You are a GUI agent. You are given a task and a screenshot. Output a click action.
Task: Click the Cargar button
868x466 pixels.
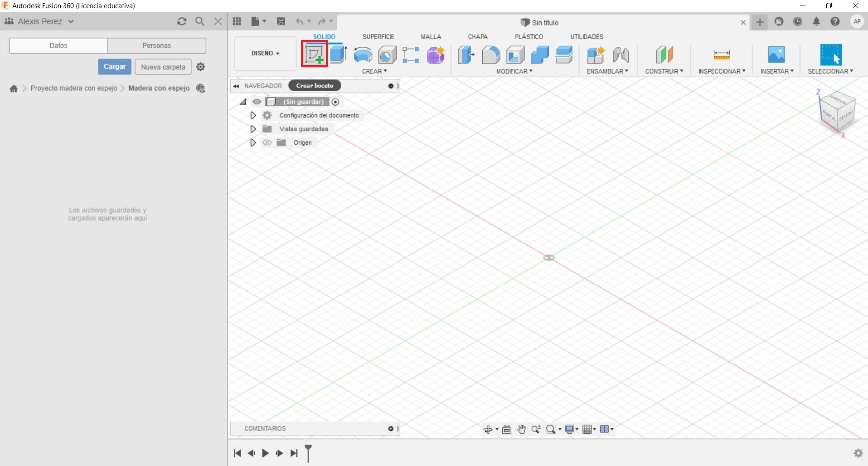point(115,67)
